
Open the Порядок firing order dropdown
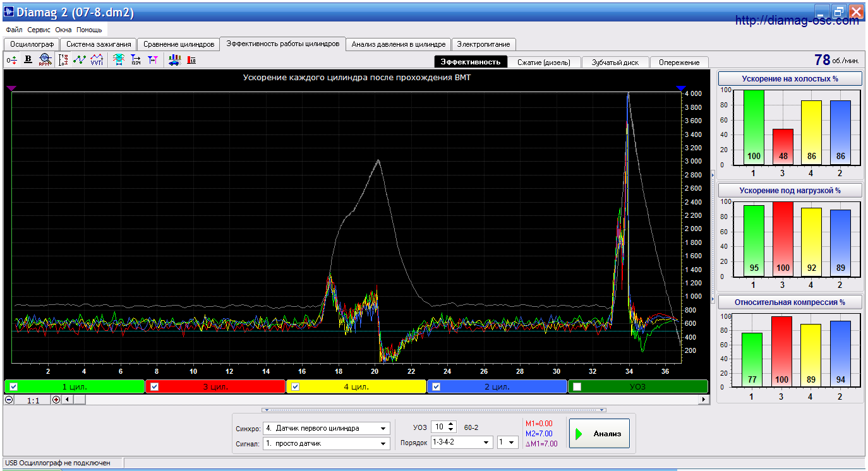(462, 442)
